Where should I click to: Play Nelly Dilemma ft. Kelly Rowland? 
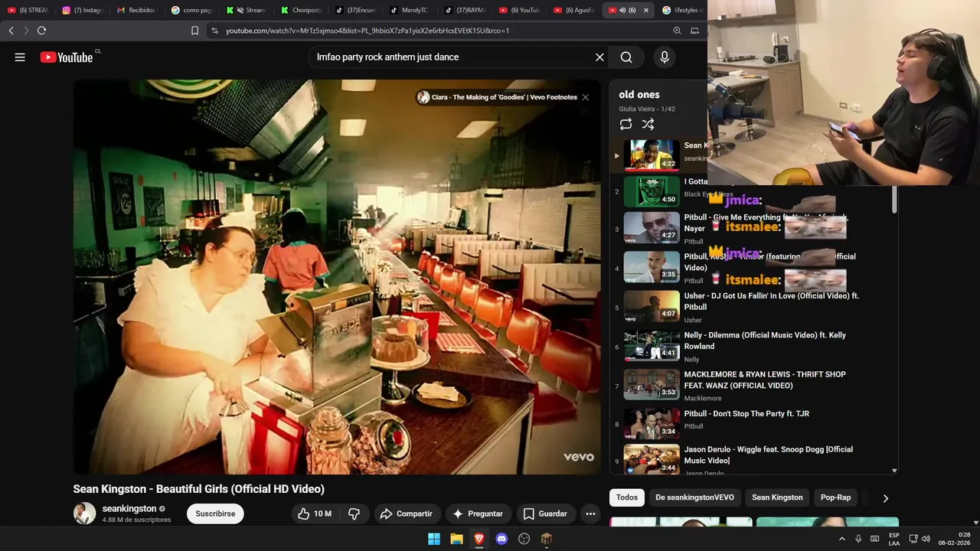pyautogui.click(x=652, y=346)
